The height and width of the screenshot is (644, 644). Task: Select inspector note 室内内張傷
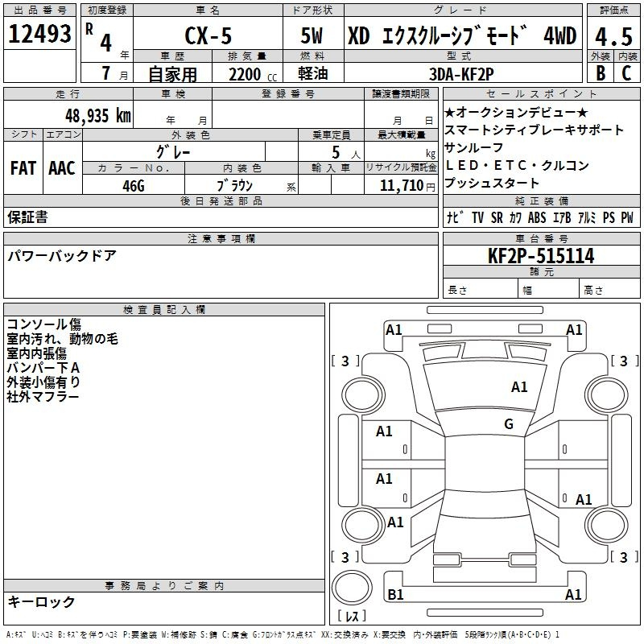[36, 353]
